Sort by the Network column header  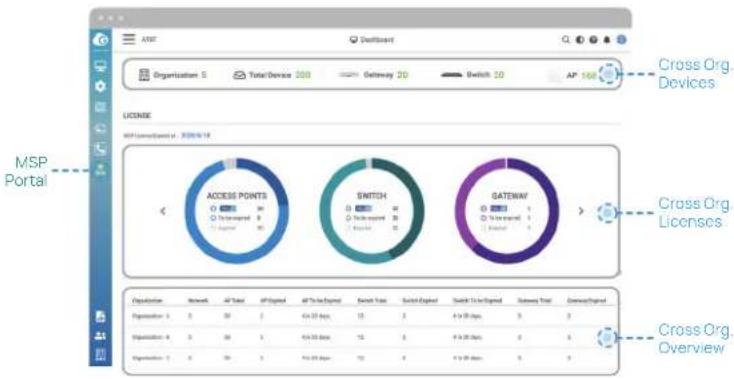click(x=198, y=300)
